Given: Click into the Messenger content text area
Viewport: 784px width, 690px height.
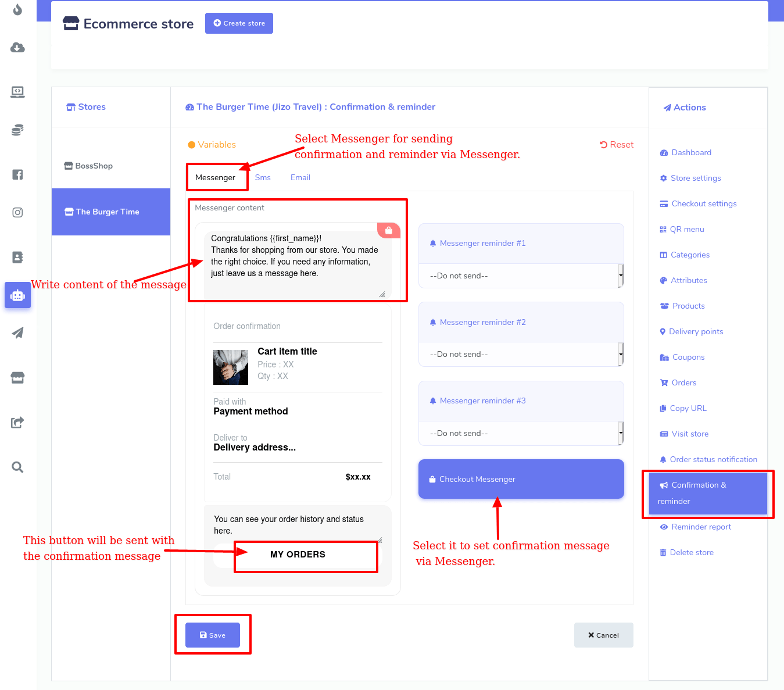Looking at the screenshot, I should coord(295,262).
